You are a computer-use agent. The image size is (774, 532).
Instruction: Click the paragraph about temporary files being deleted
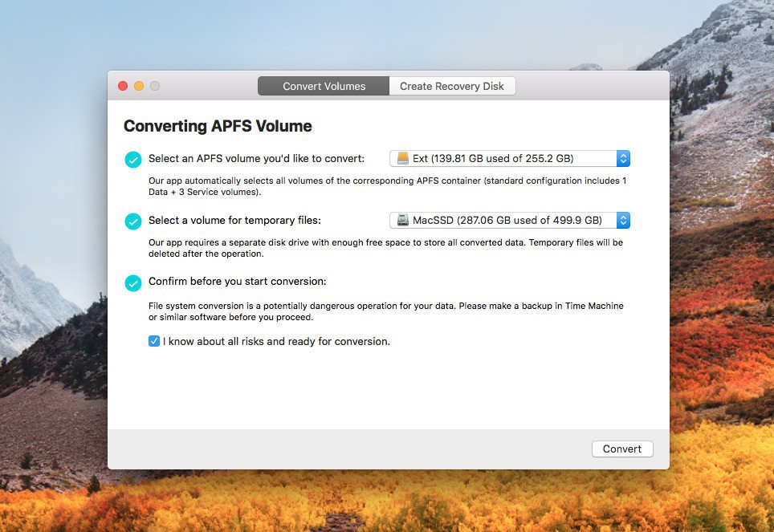pos(385,248)
